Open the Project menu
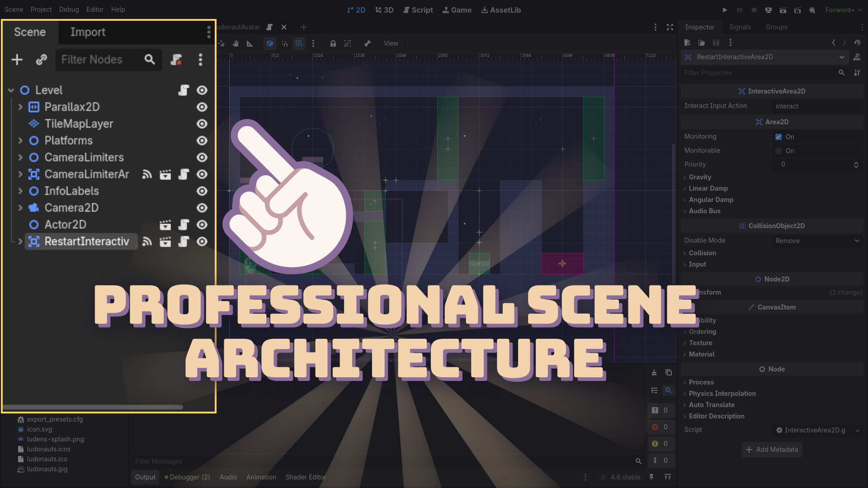 click(41, 9)
